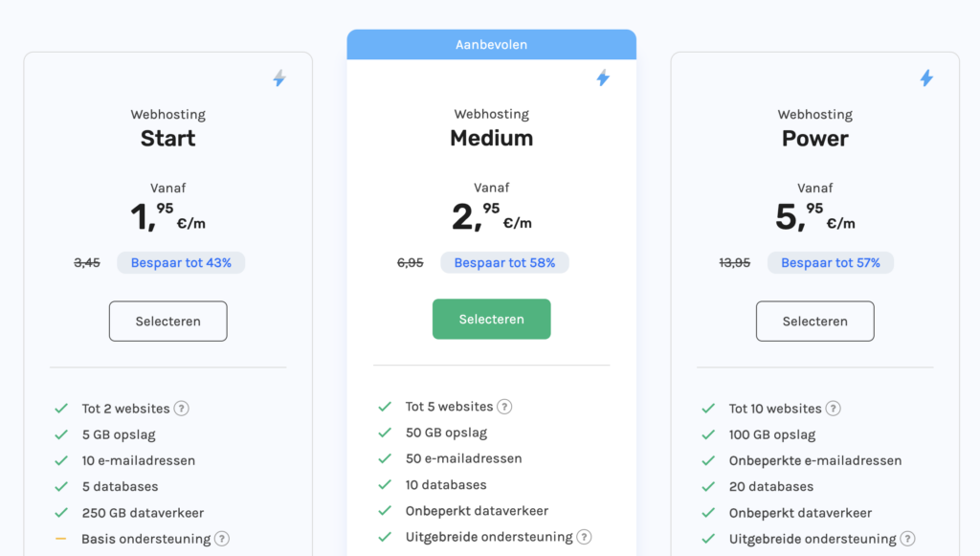980x556 pixels.
Task: Click the Start plan title heading
Action: click(x=167, y=139)
